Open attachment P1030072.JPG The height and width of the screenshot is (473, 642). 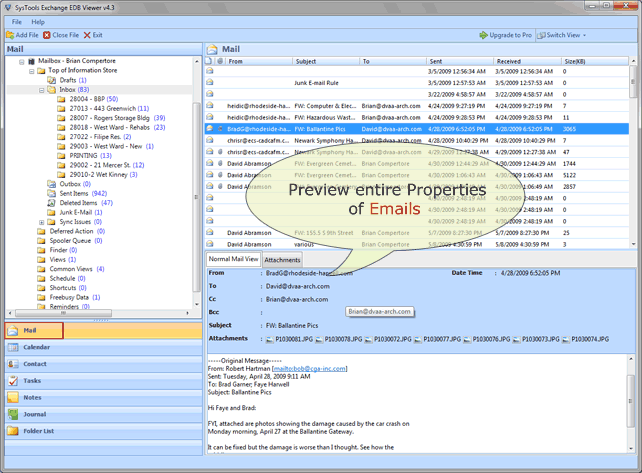pyautogui.click(x=389, y=339)
